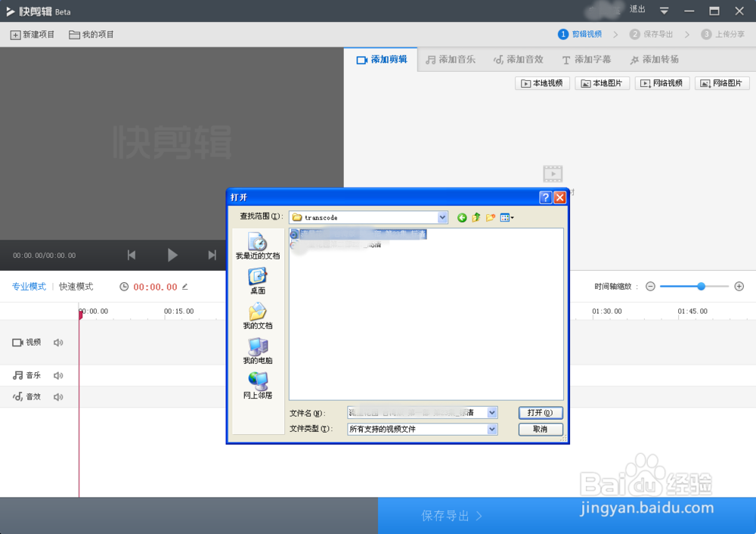Click 新建项目 new project

pos(33,35)
